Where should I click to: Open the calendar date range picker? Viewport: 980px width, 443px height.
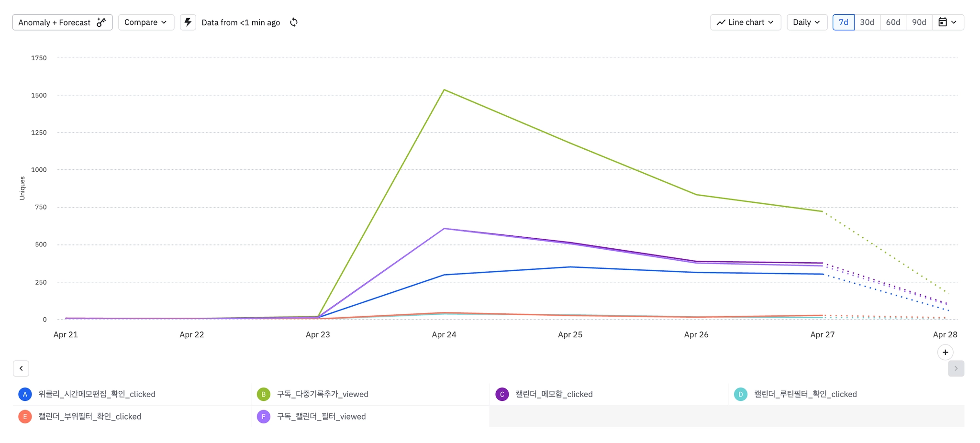[947, 22]
